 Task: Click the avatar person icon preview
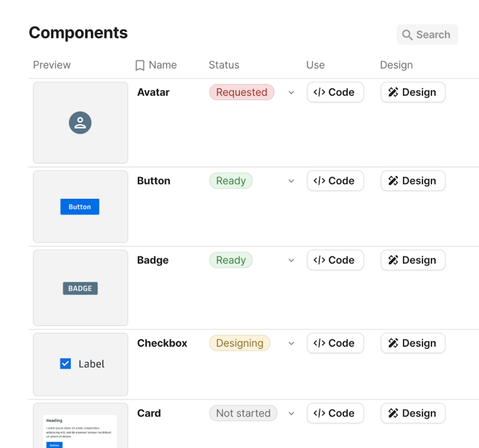point(80,122)
